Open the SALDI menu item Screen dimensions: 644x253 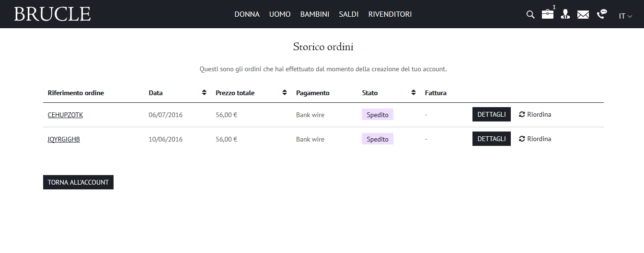coord(348,14)
